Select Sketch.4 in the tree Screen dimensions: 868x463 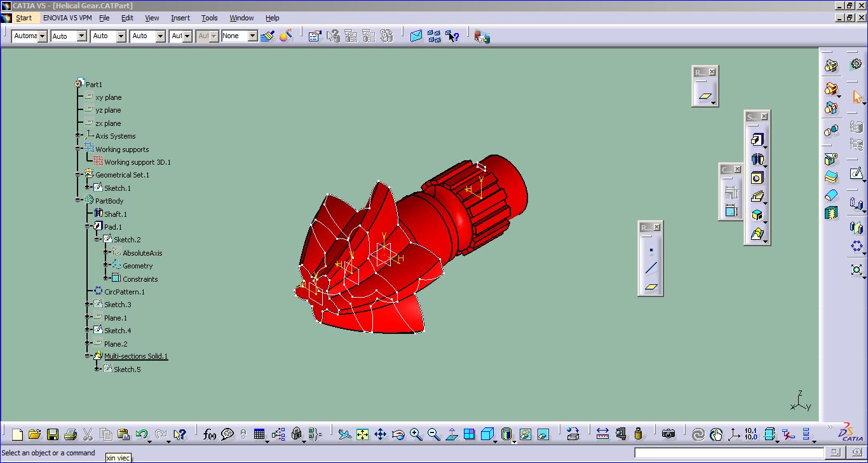pos(118,331)
